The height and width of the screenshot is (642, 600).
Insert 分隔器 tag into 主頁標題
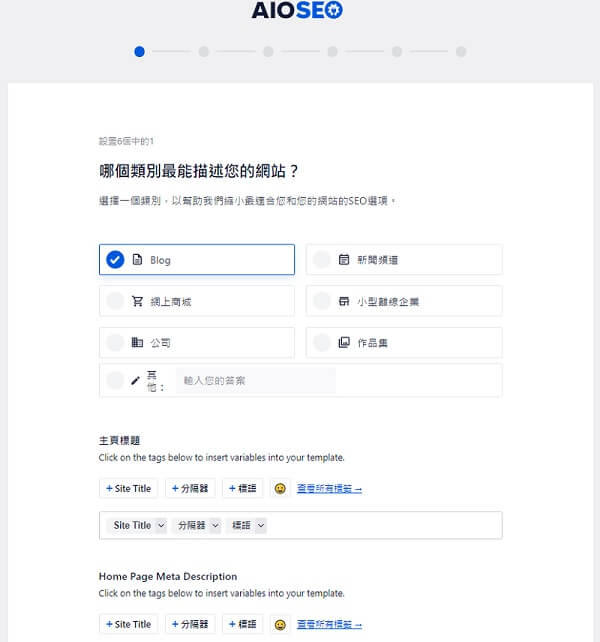coord(190,488)
